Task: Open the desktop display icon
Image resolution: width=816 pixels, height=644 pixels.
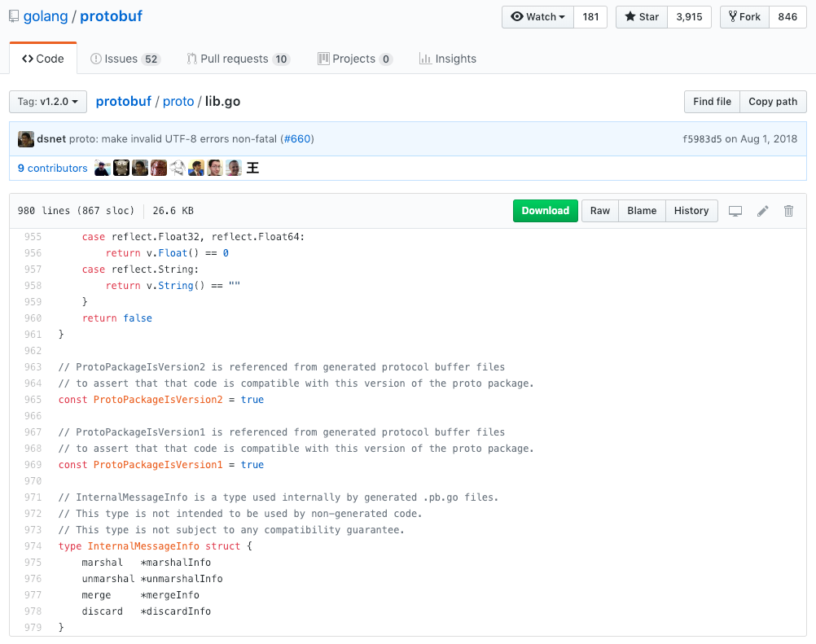Action: 735,211
